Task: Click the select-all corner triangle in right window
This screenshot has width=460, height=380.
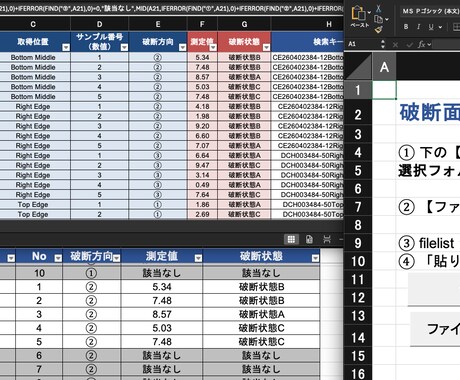Action: (358, 67)
